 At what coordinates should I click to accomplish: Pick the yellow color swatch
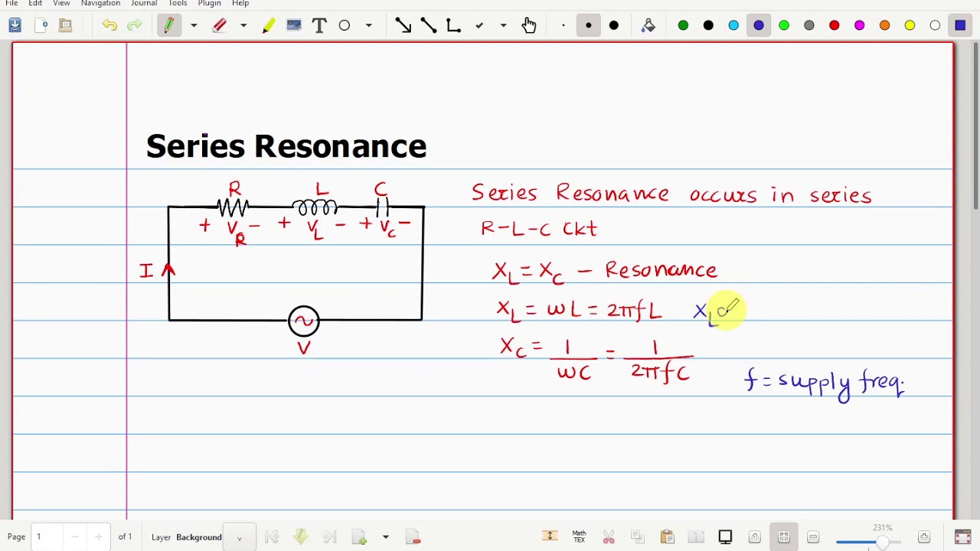tap(910, 25)
